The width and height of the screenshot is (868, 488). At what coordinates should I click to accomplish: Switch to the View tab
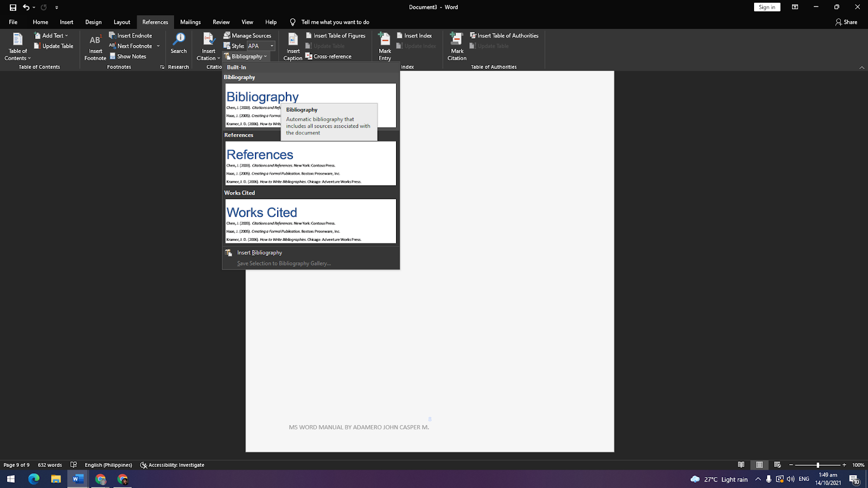coord(247,22)
